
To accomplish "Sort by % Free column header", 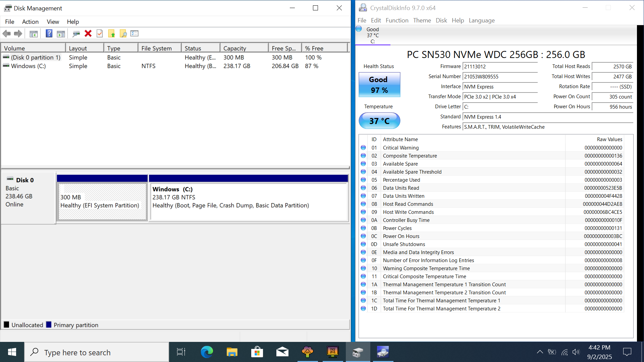I will [324, 48].
